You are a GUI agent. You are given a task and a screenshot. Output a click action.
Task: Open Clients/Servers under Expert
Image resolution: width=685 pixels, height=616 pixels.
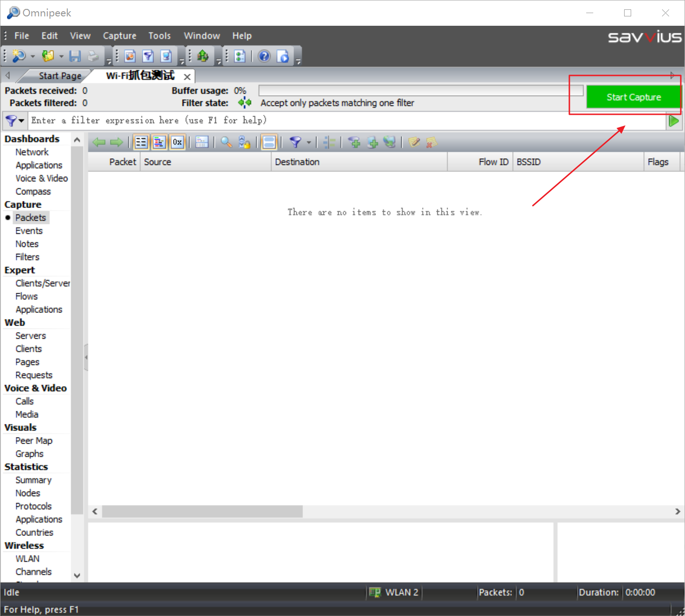point(43,283)
